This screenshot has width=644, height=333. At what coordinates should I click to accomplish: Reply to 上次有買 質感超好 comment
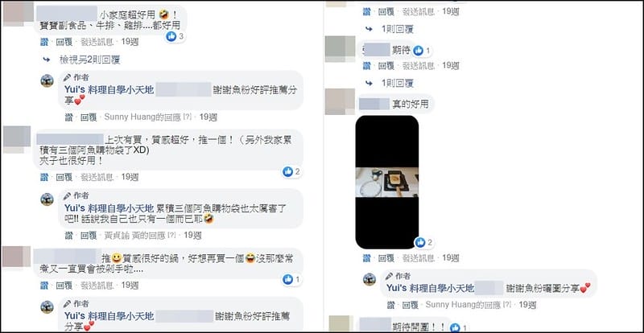pyautogui.click(x=64, y=177)
